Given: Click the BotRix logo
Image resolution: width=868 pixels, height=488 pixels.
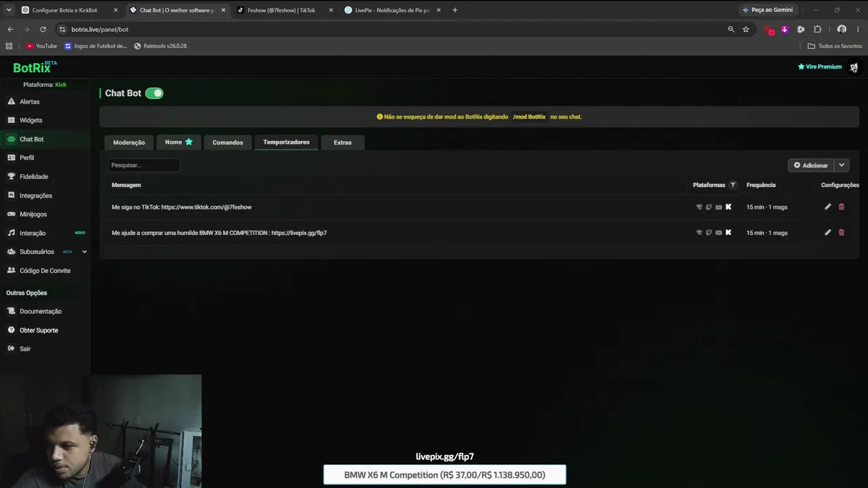Looking at the screenshot, I should click(x=35, y=67).
